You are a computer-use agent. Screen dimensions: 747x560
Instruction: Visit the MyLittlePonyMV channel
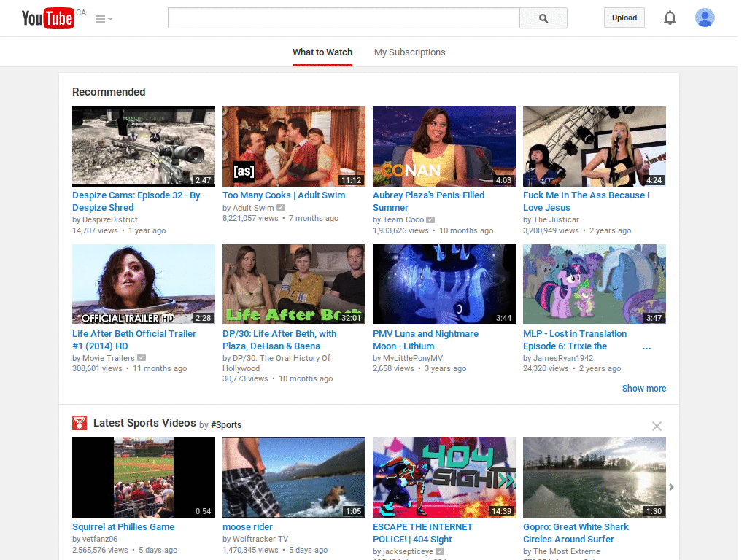point(413,358)
